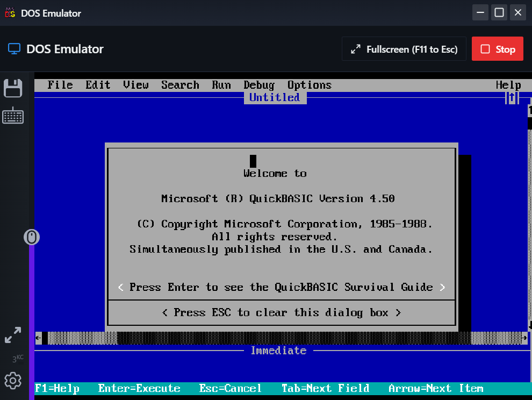
Task: Click Fullscreen (F11 to Esc) button
Action: pyautogui.click(x=404, y=49)
